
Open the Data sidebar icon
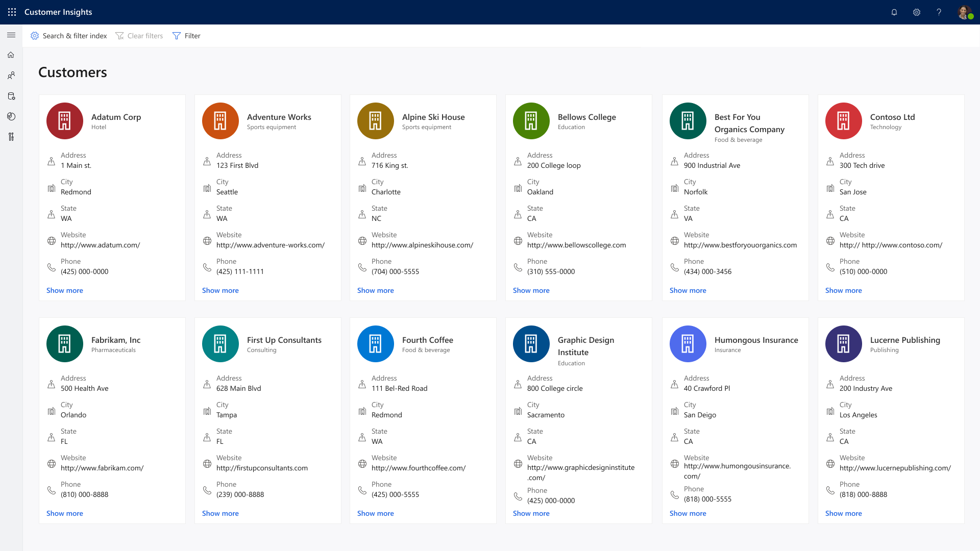pyautogui.click(x=11, y=96)
